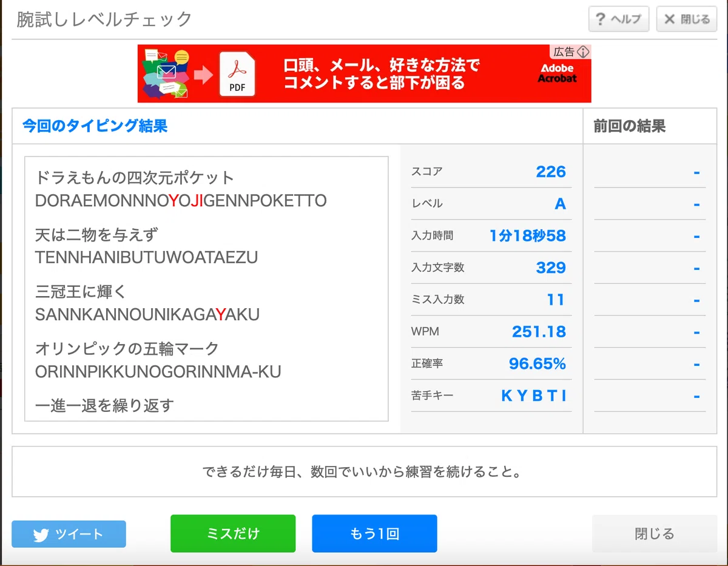Share result with ツイート button
The width and height of the screenshot is (728, 566).
click(x=69, y=534)
